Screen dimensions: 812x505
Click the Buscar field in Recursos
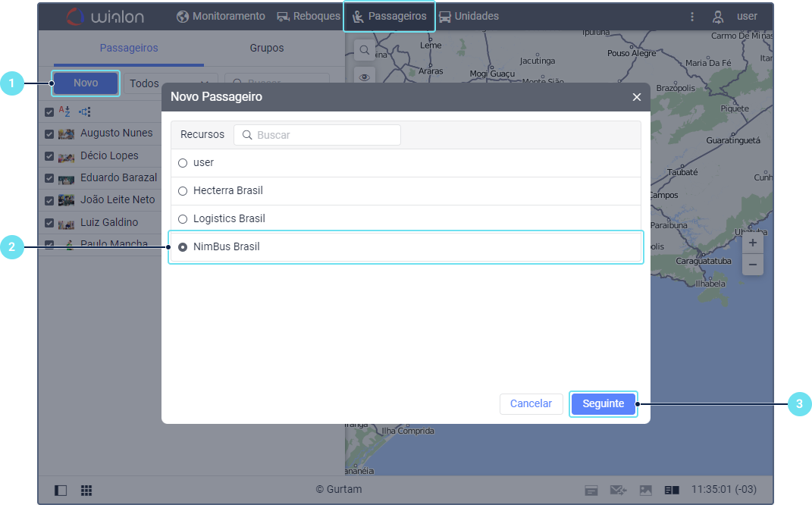(x=317, y=135)
